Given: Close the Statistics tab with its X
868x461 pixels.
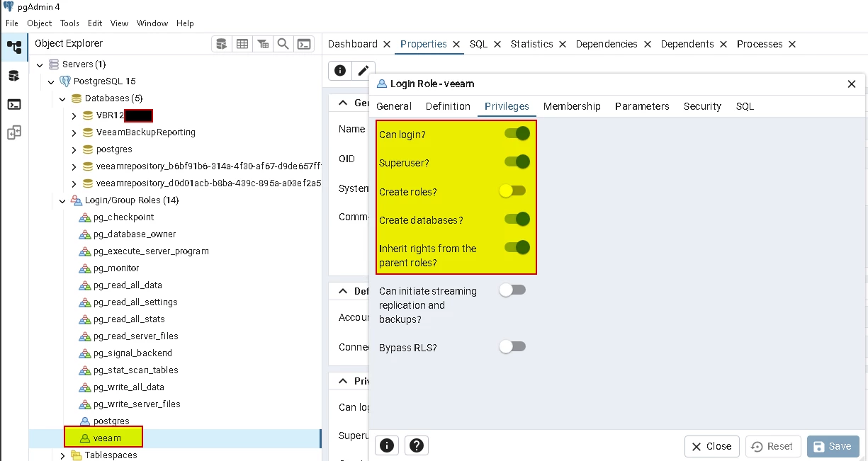Looking at the screenshot, I should coord(563,44).
